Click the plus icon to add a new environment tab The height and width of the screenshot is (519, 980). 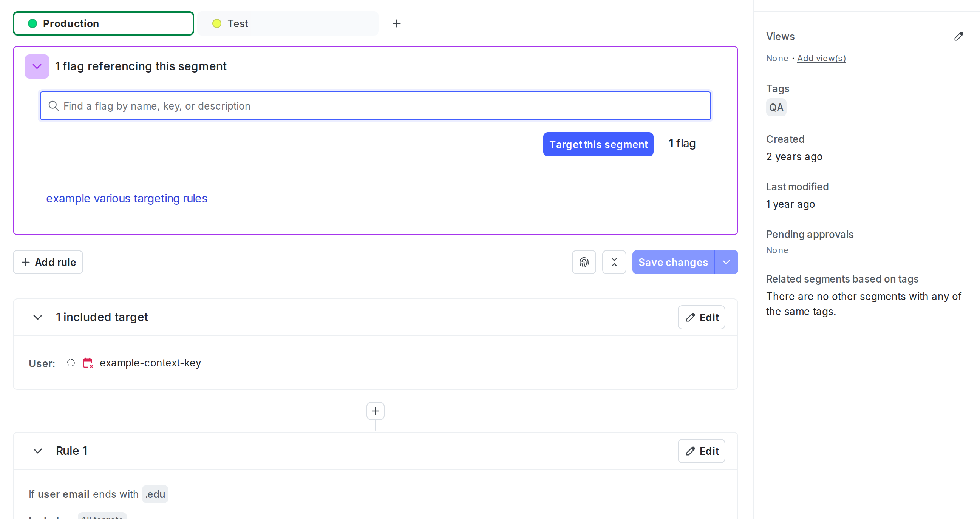397,23
